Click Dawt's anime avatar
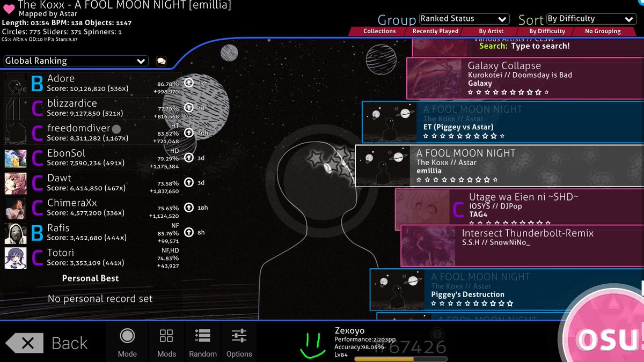Screen dimensions: 644x362 [16, 183]
